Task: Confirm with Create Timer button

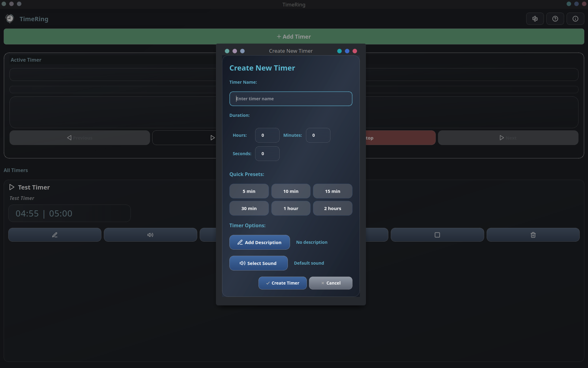Action: click(x=282, y=283)
